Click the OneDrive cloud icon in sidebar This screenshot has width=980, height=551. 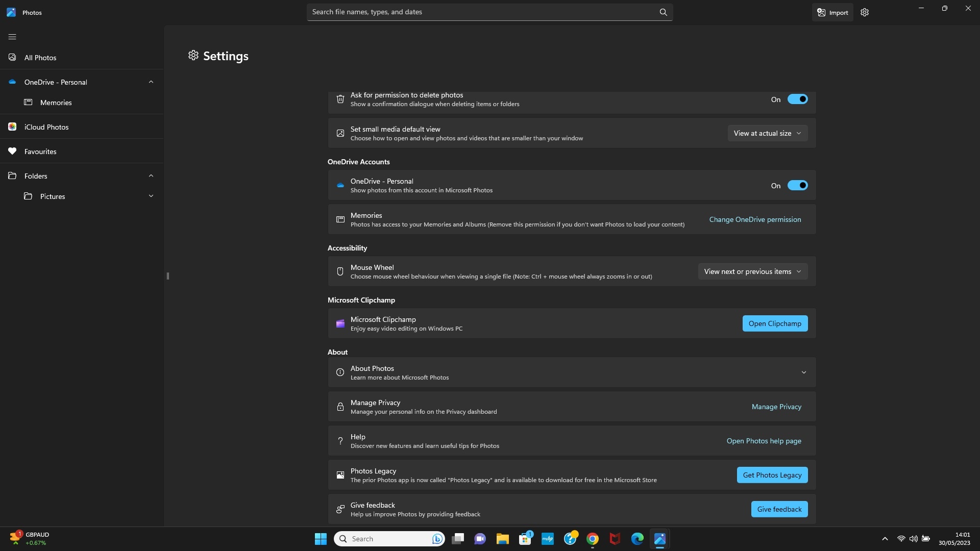(12, 82)
